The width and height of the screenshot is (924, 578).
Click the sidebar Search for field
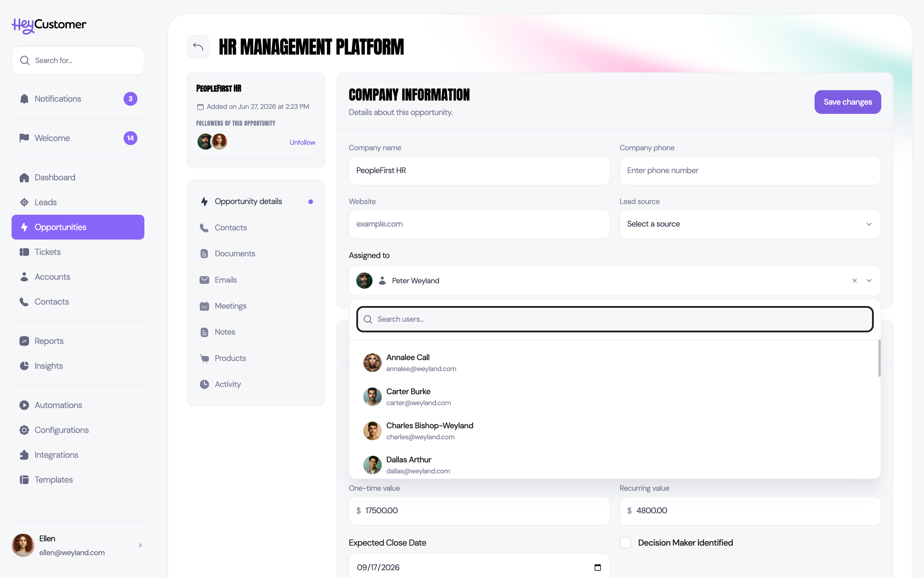pos(78,60)
